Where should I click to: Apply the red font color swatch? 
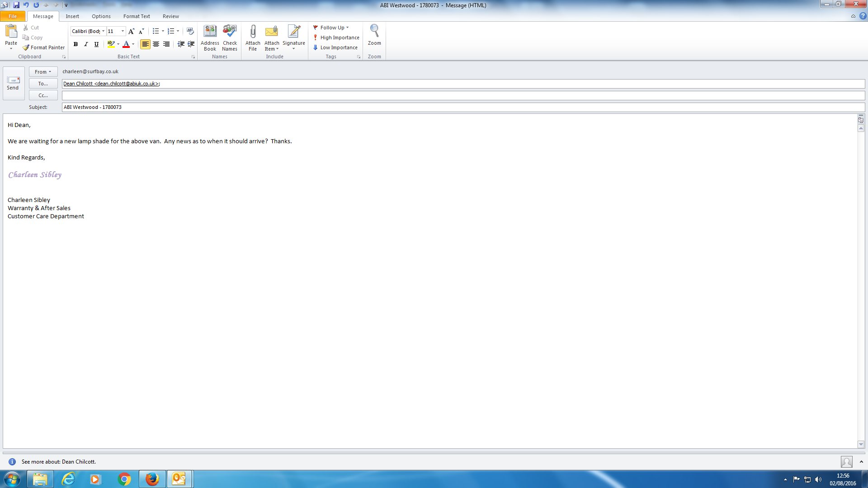tap(126, 44)
